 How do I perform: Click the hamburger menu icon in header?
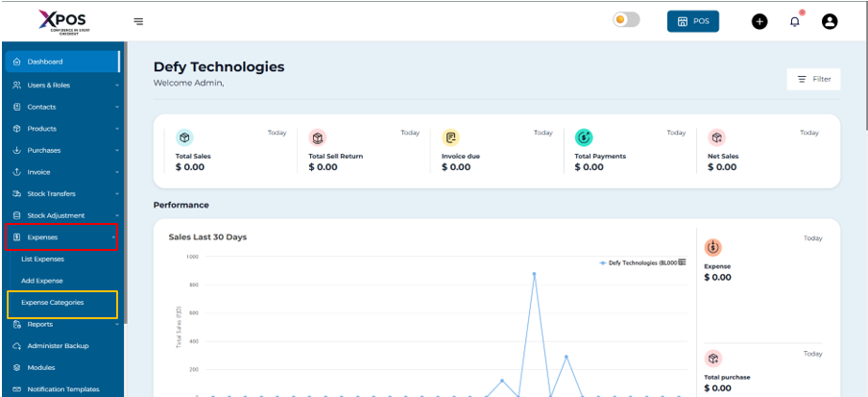pyautogui.click(x=139, y=21)
